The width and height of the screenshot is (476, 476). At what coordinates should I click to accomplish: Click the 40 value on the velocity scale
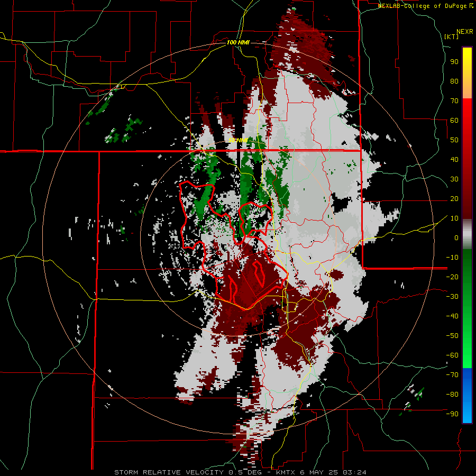click(x=454, y=160)
